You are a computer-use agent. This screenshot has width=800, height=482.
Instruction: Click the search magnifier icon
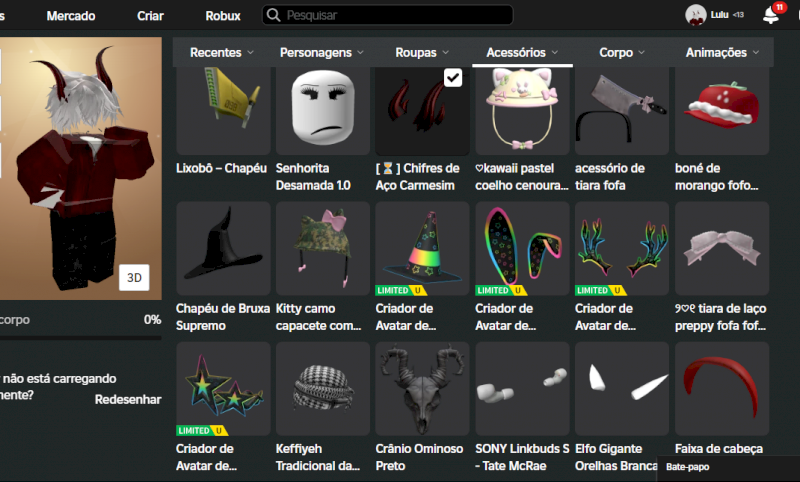[x=273, y=15]
